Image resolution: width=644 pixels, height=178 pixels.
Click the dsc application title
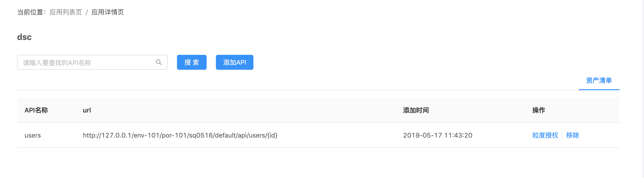[x=24, y=37]
